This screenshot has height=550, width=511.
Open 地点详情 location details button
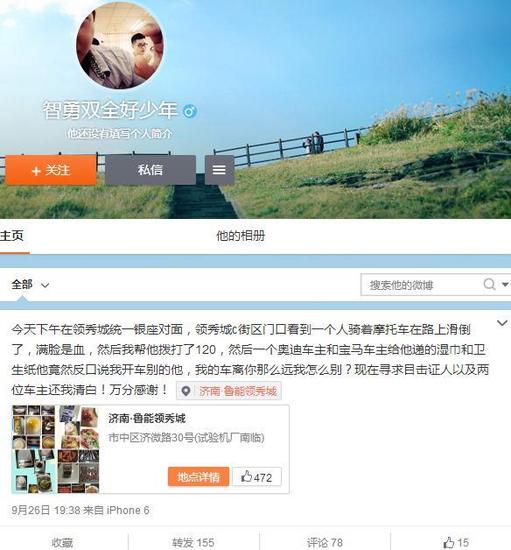point(199,477)
